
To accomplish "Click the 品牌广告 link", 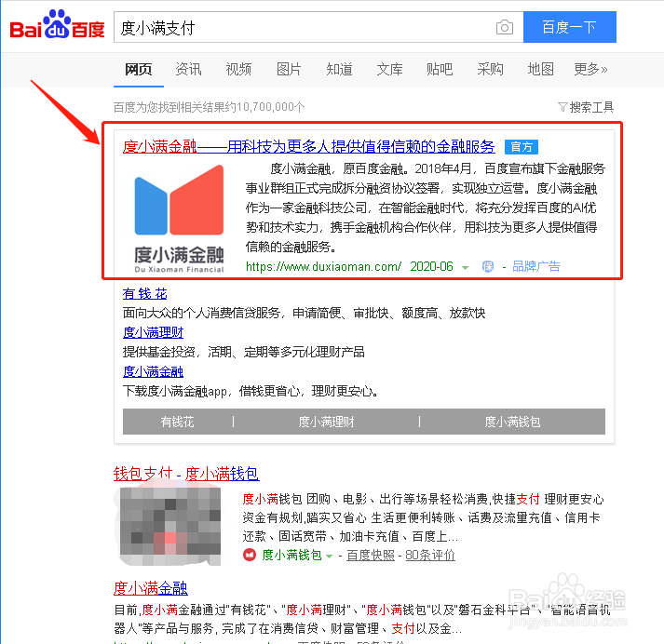I will (x=536, y=266).
